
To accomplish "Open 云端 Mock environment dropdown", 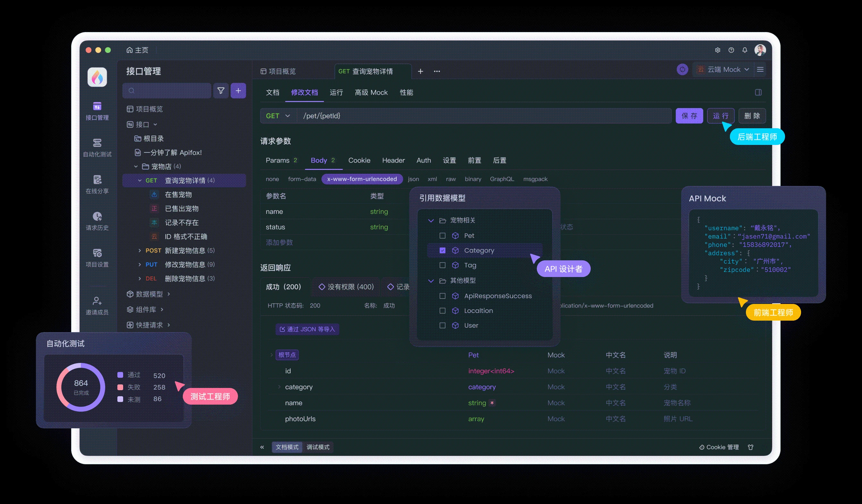I will pos(723,69).
